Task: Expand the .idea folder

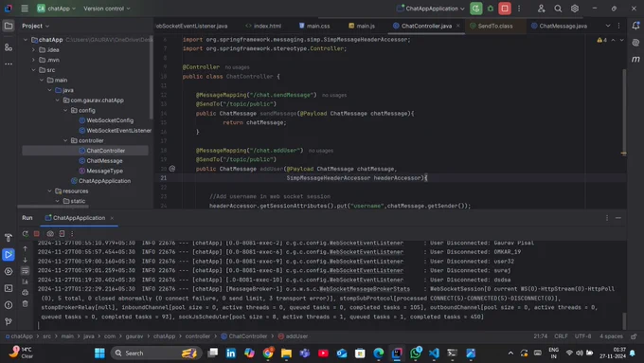Action: [x=34, y=49]
